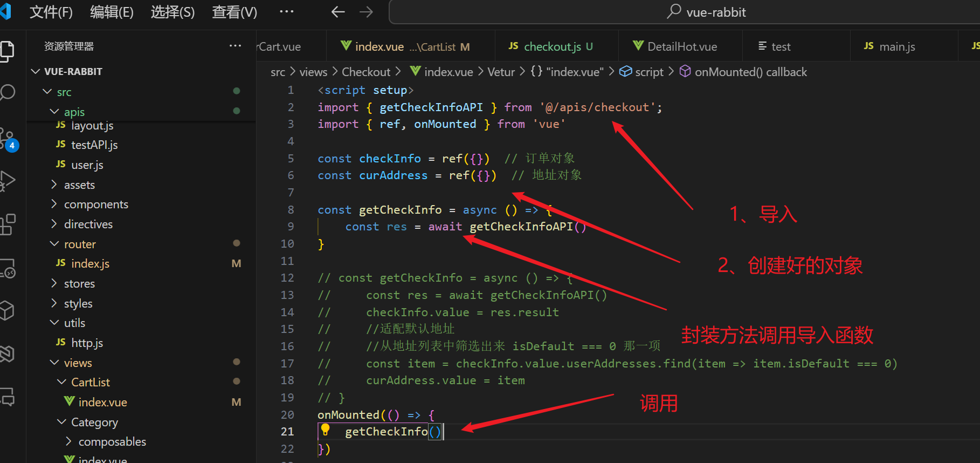This screenshot has width=980, height=463.
Task: Open the Run and Debug view
Action: [7, 181]
